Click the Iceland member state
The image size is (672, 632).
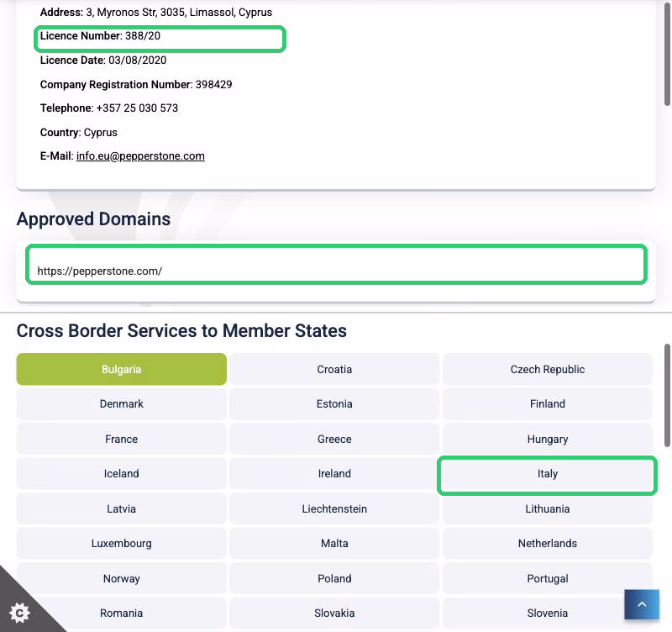pyautogui.click(x=121, y=474)
